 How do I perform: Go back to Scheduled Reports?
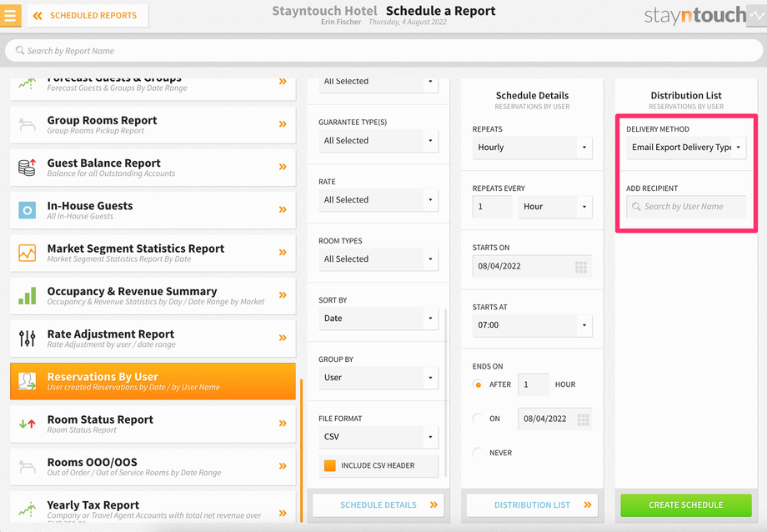click(88, 16)
